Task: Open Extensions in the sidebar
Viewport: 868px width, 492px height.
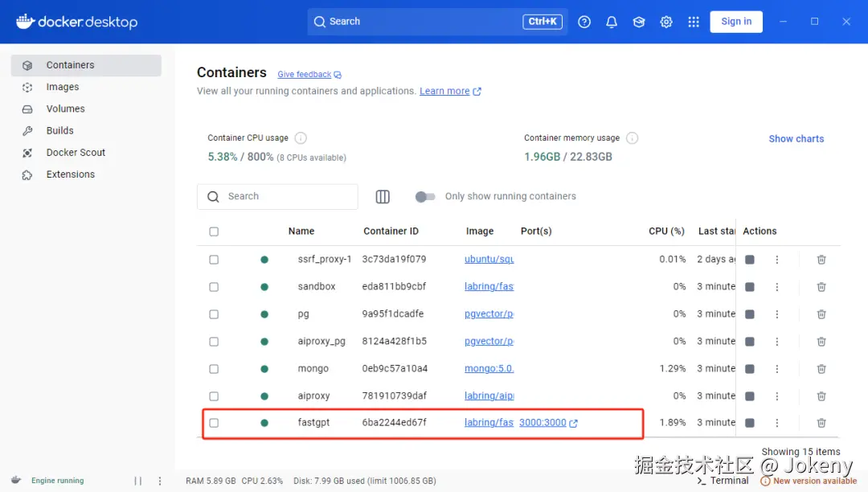Action: pos(86,174)
